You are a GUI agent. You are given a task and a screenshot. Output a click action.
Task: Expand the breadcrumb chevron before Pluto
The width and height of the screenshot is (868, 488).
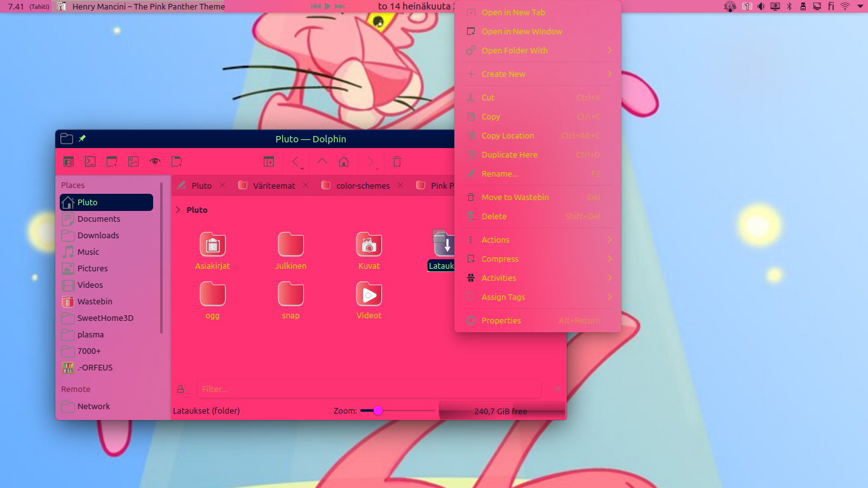point(179,210)
